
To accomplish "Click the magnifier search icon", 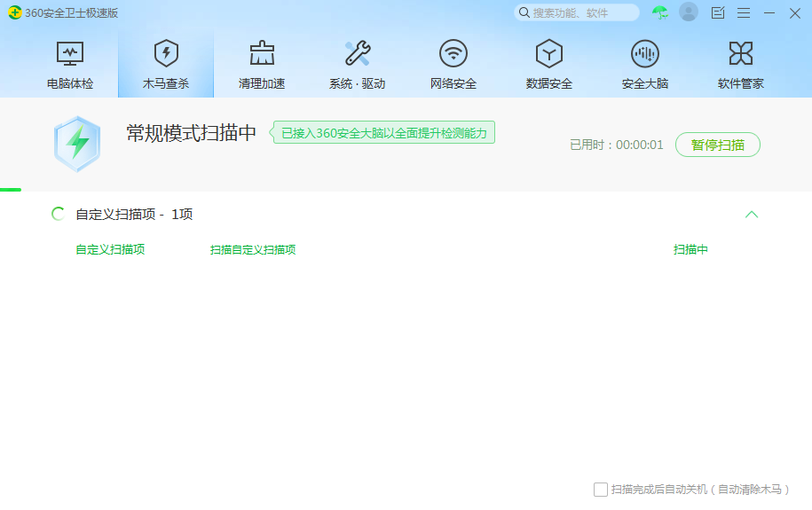I will (x=524, y=12).
